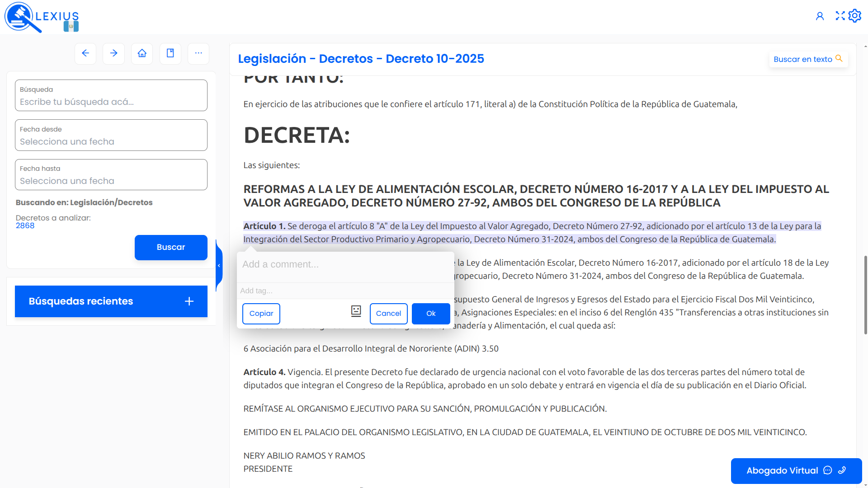This screenshot has width=868, height=488.
Task: Click the fullscreen expand icon
Action: click(x=840, y=15)
